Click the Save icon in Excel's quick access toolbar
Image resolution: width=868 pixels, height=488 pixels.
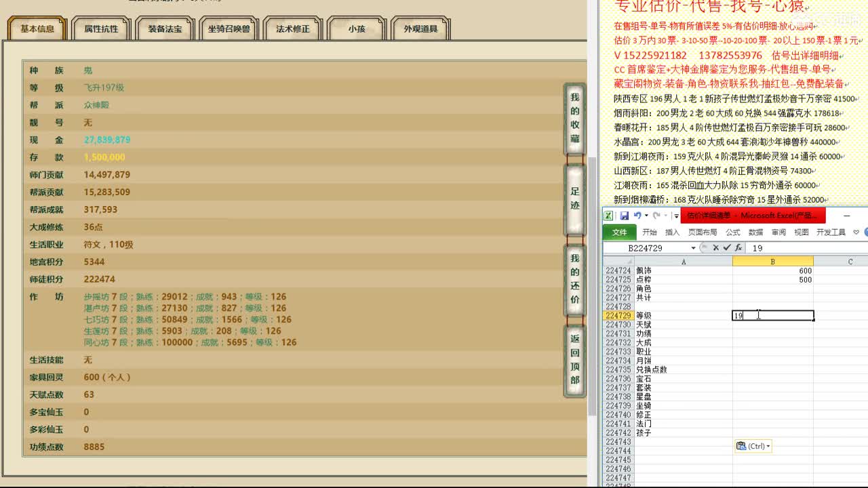(x=624, y=216)
